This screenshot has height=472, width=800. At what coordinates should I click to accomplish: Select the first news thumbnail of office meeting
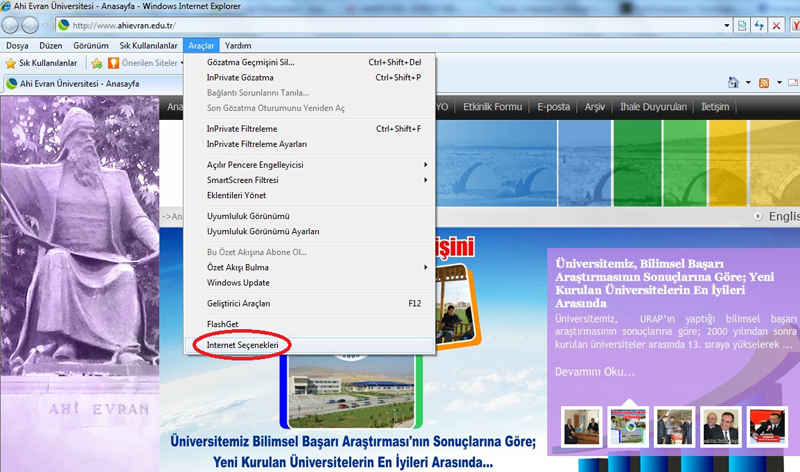582,427
